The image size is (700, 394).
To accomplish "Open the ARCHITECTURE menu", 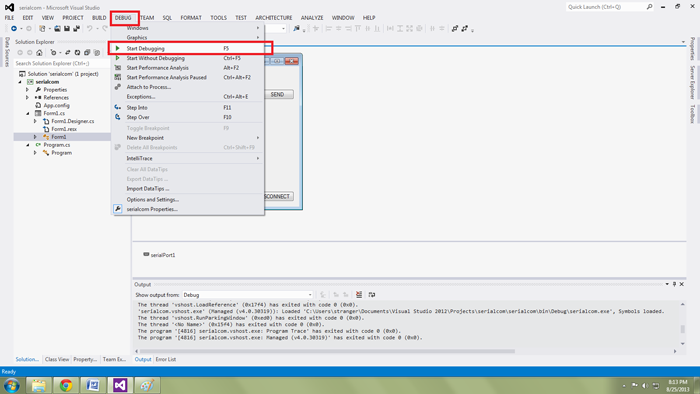I will 274,18.
